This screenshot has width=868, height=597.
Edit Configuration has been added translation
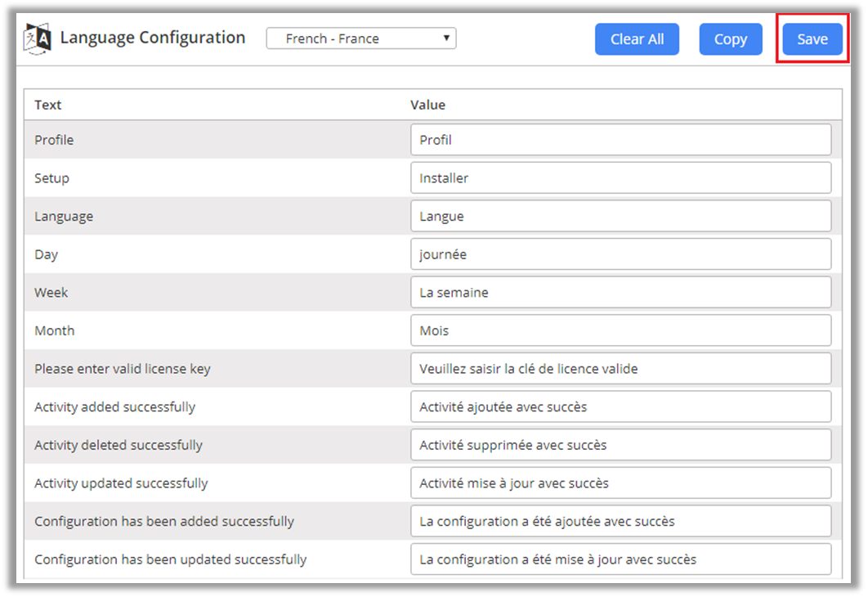coord(620,522)
